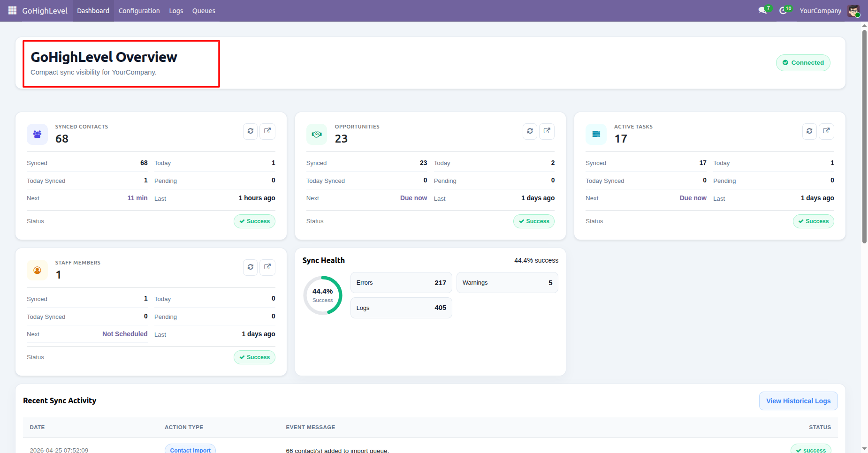Click the user avatar picture
This screenshot has width=868, height=453.
point(853,11)
